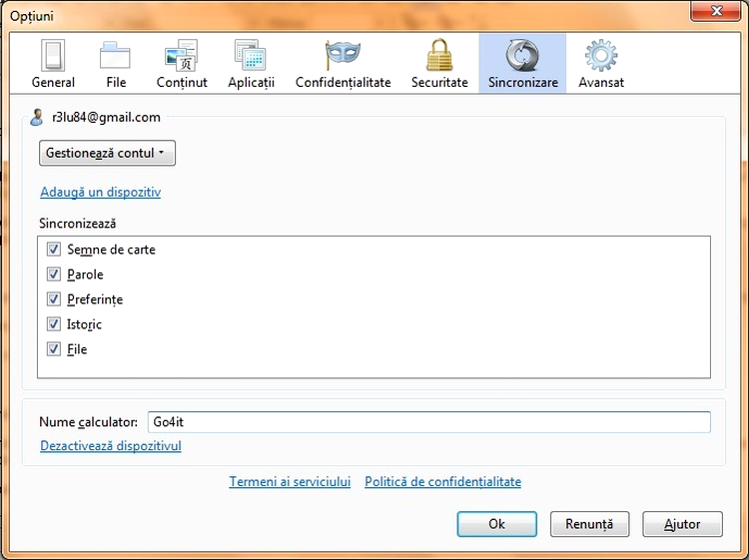Open the General settings icon
Image resolution: width=749 pixels, height=560 pixels.
coord(53,56)
